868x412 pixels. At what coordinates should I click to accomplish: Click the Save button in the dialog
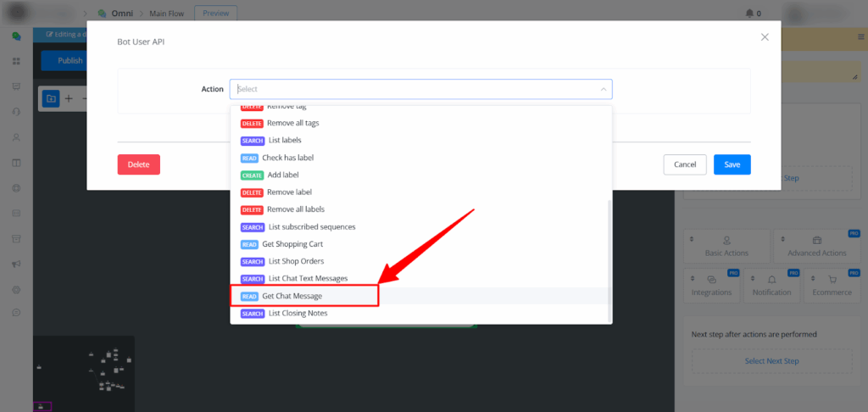click(x=732, y=164)
